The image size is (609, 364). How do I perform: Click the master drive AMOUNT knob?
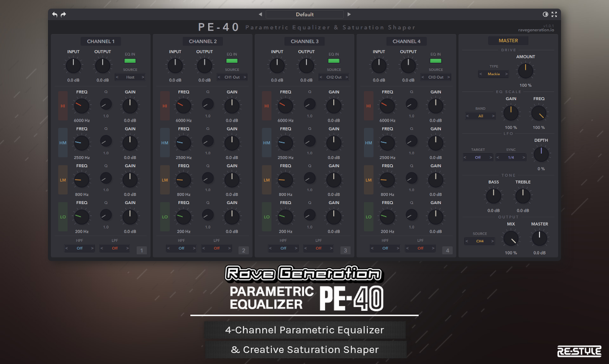525,70
